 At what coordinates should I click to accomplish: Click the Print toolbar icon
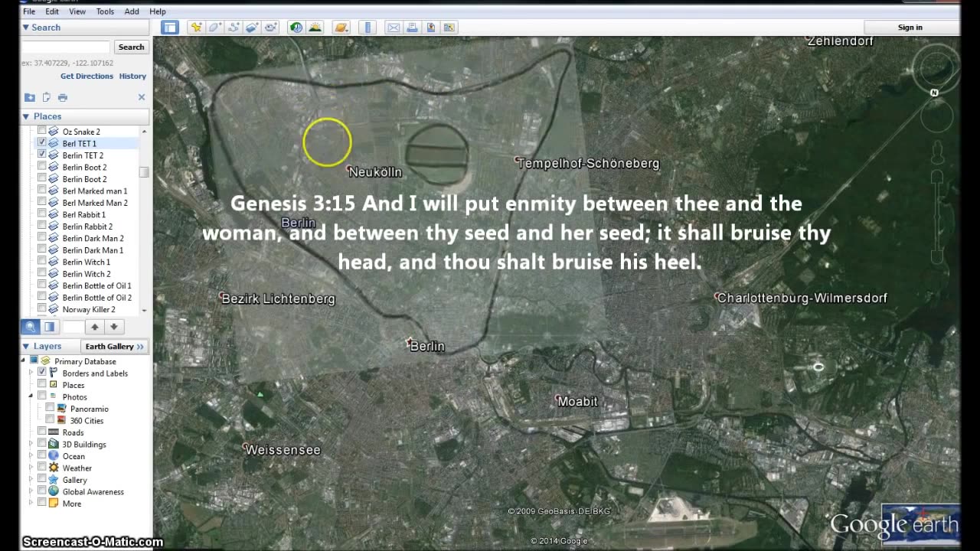click(412, 28)
